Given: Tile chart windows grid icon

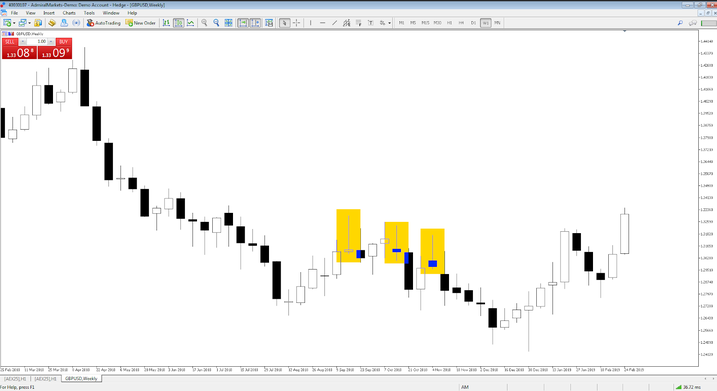Looking at the screenshot, I should tap(228, 23).
